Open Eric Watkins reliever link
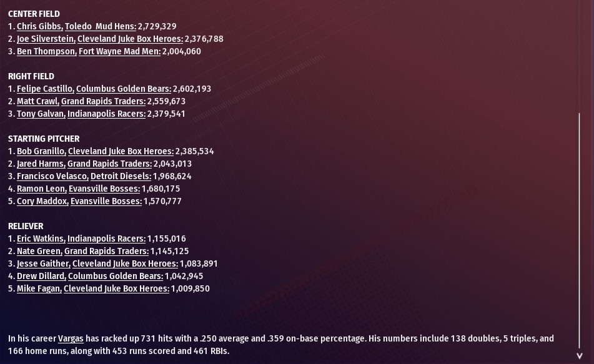 [41, 239]
